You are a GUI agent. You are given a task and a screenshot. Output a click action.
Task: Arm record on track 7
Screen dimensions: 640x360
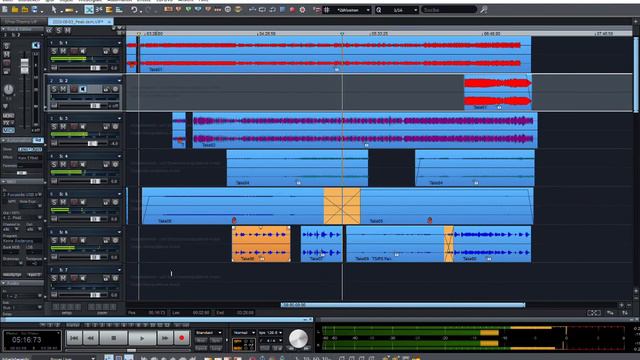[73, 278]
